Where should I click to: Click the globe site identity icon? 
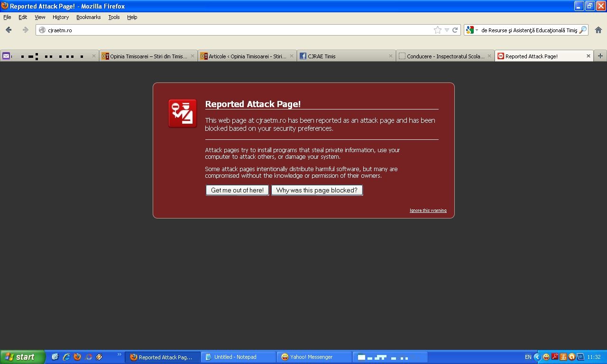tap(42, 30)
